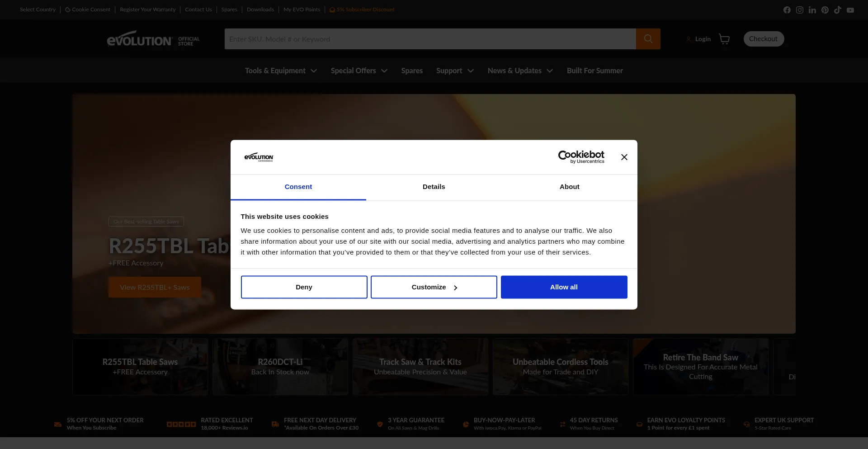
Task: Click the Rated Excellent 18,000+ Reviews.io text
Action: pyautogui.click(x=227, y=424)
